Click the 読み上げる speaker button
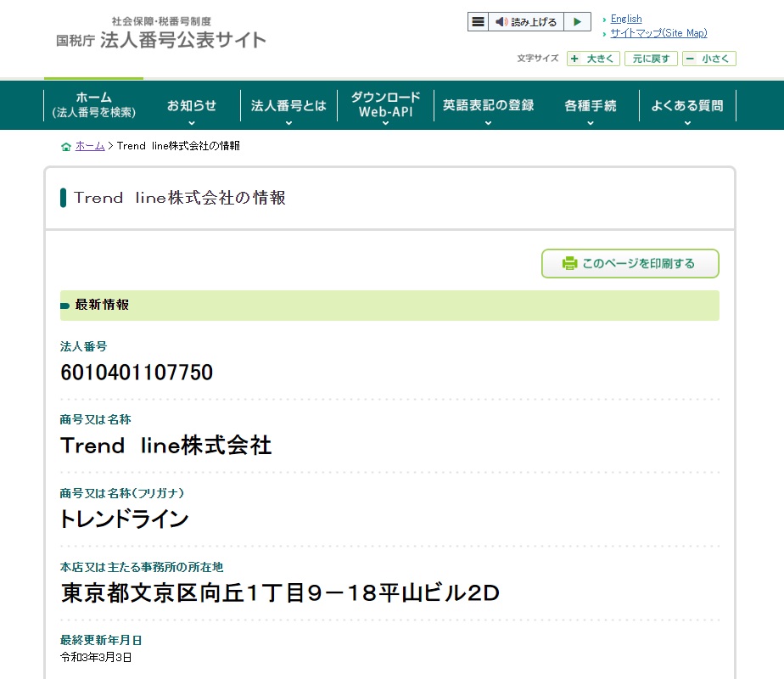 coord(526,21)
